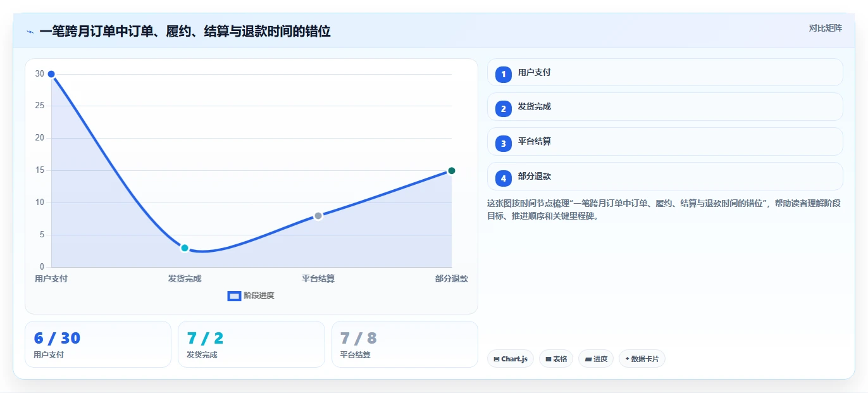This screenshot has width=868, height=393.
Task: Select the 7 / 8 平台结算 data card
Action: [405, 344]
